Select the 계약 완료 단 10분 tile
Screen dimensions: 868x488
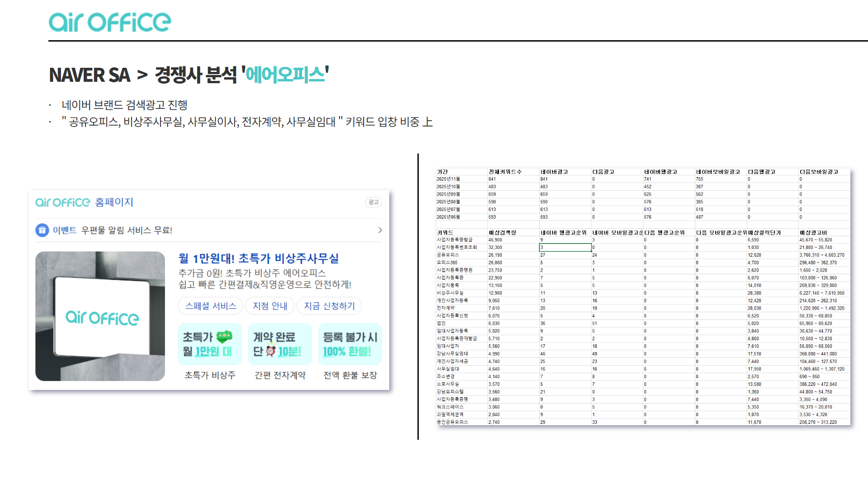(x=280, y=344)
